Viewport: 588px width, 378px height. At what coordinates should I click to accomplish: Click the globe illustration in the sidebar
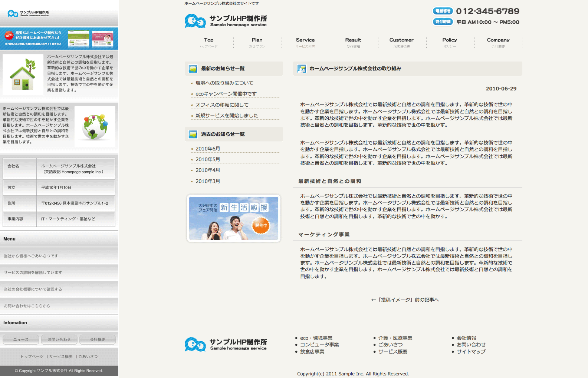click(x=95, y=126)
